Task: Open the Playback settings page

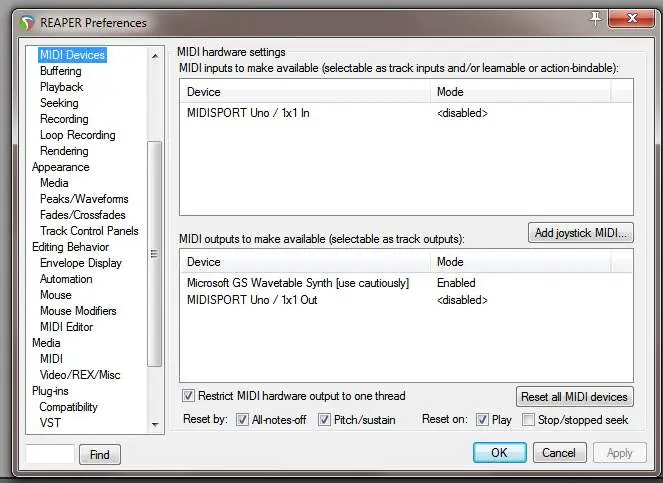Action: 62,87
